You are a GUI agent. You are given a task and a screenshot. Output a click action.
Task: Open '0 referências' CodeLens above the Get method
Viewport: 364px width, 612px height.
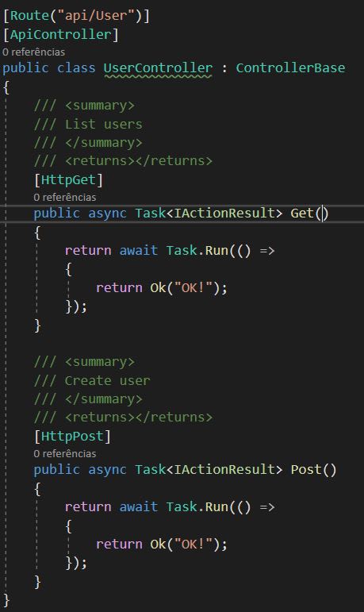(65, 197)
